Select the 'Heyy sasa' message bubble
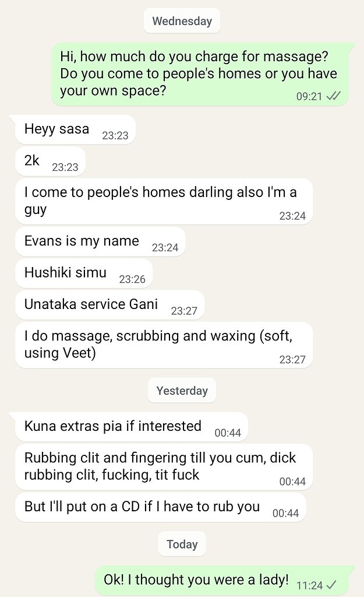Viewport: 364px width, 597px height. coord(75,129)
